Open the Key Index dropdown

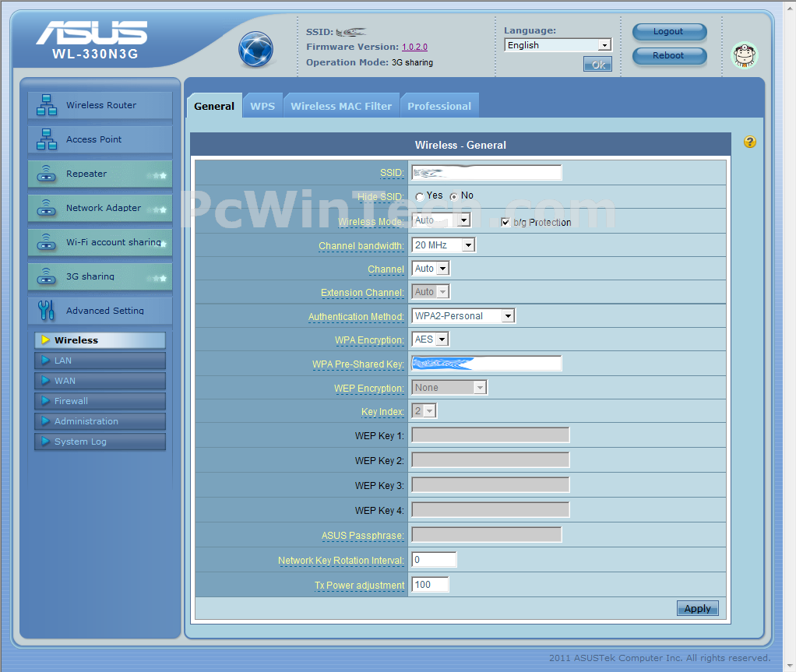[x=424, y=410]
